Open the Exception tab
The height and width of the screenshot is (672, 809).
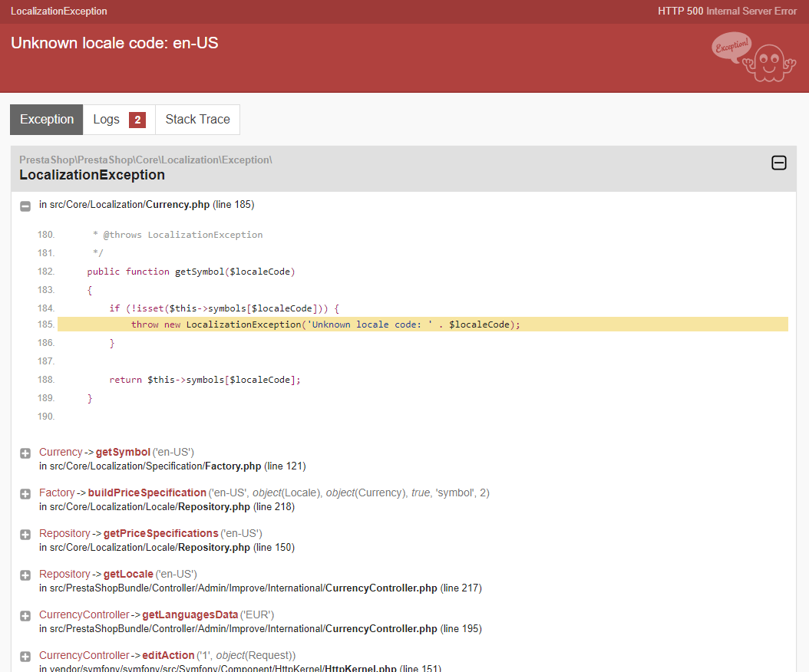46,120
